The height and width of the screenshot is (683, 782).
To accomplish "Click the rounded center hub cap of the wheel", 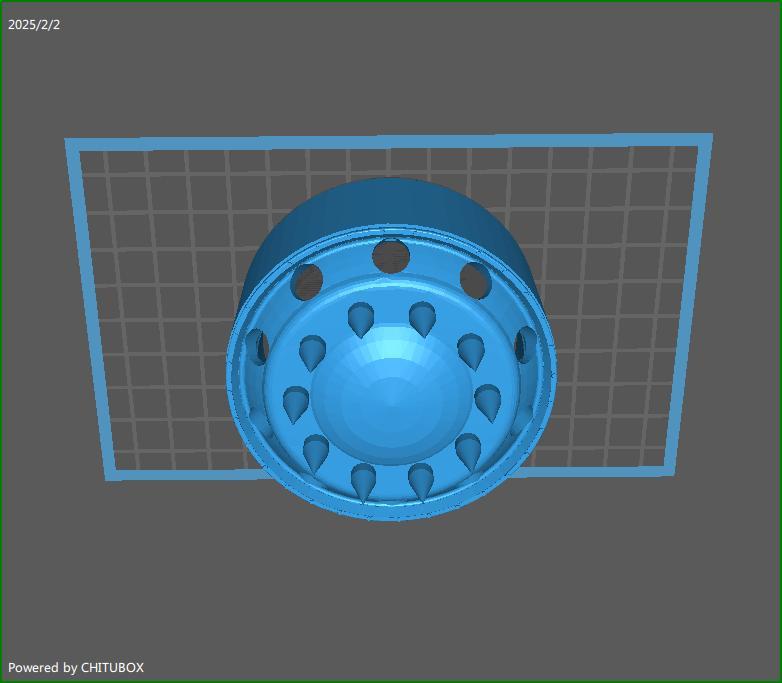I will pyautogui.click(x=391, y=393).
